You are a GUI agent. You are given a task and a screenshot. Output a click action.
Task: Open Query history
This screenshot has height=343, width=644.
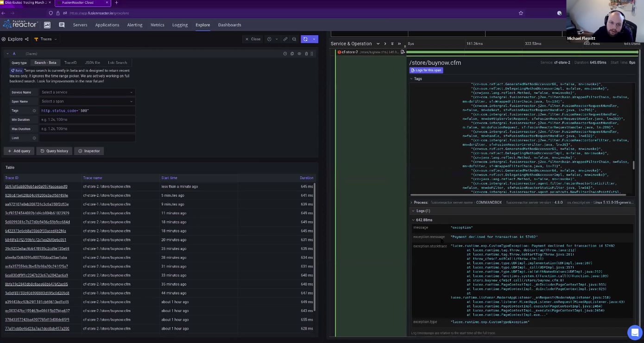(54, 151)
